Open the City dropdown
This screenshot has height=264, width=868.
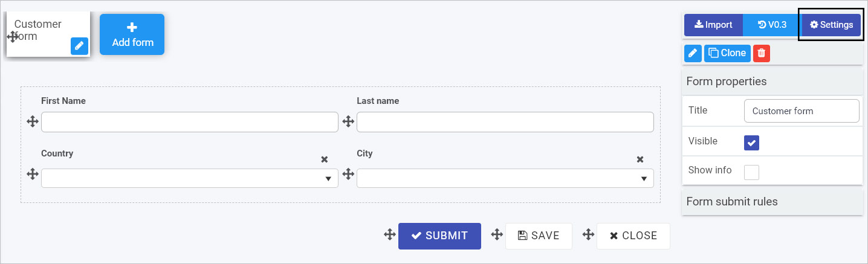(x=505, y=178)
